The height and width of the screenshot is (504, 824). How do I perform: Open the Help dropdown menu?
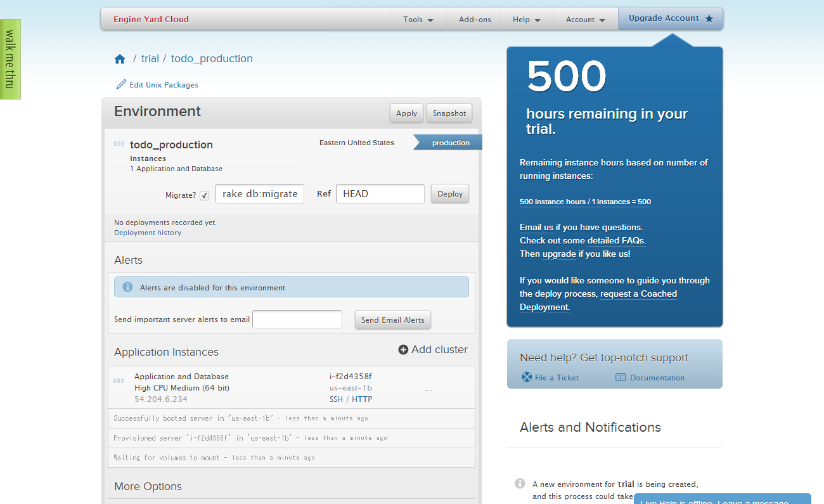527,20
